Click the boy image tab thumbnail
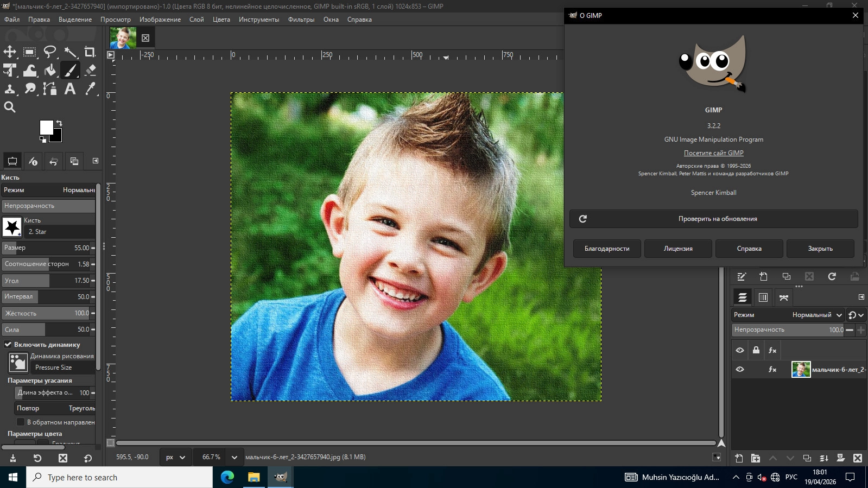Screen dimensions: 868x488 point(123,38)
